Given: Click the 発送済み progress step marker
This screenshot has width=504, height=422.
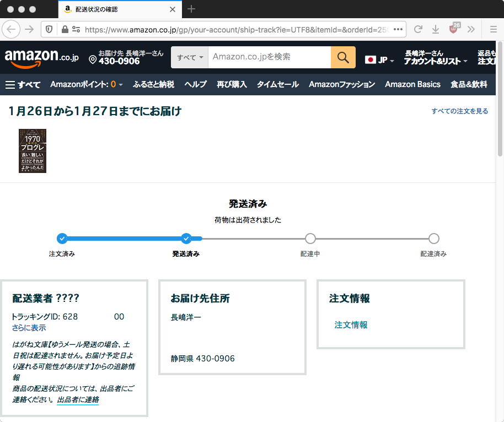Looking at the screenshot, I should click(x=186, y=239).
